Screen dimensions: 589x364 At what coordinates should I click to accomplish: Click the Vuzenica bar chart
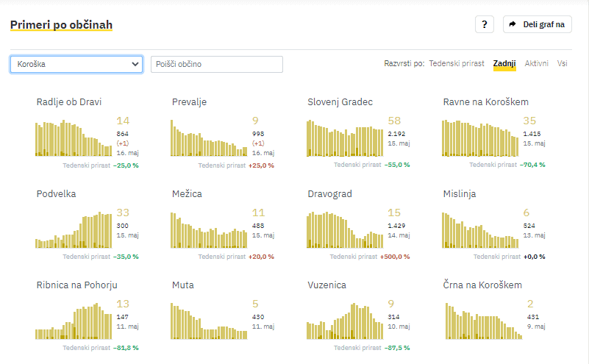point(345,322)
